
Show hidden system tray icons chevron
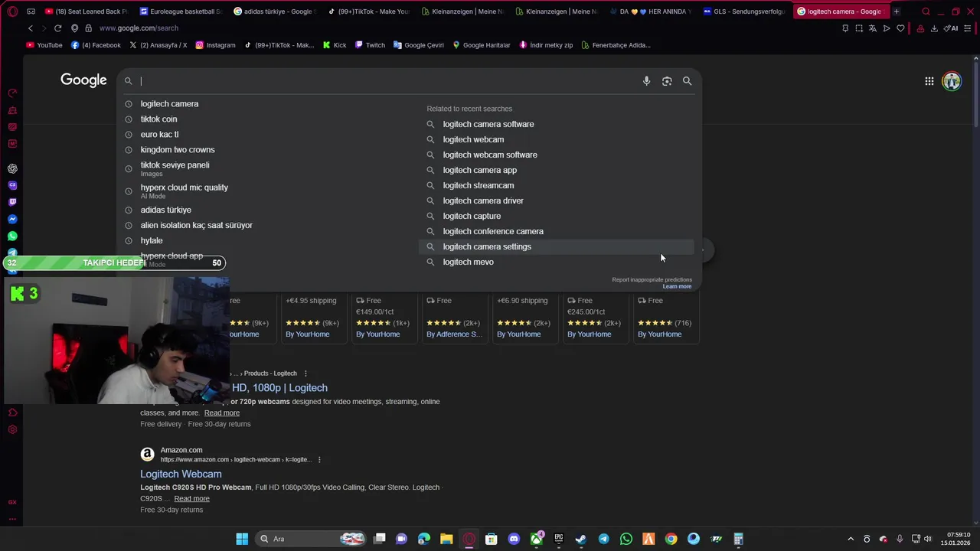[850, 539]
